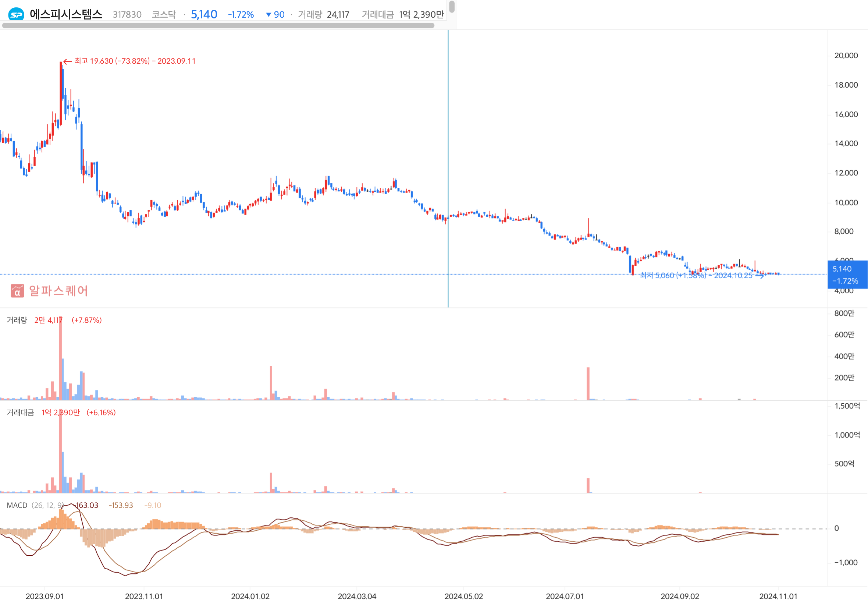Click the 2023.11.01 date axis label
868x605 pixels.
coord(144,597)
